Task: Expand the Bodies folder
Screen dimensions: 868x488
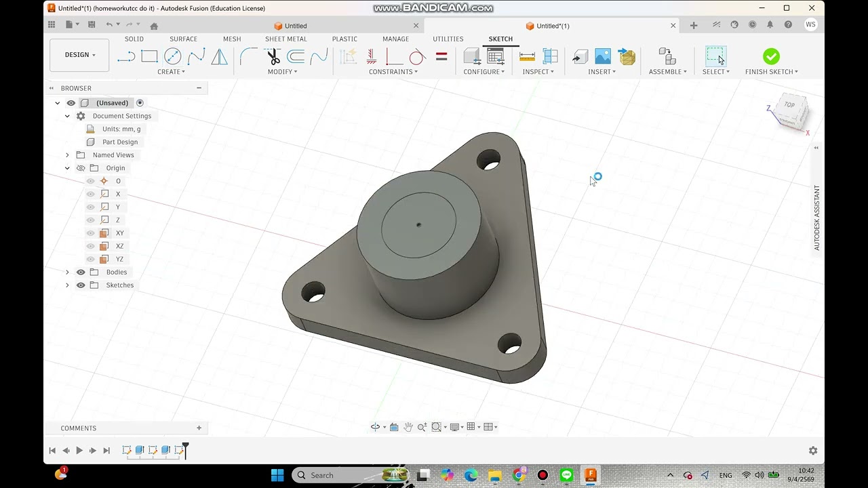Action: click(x=67, y=272)
